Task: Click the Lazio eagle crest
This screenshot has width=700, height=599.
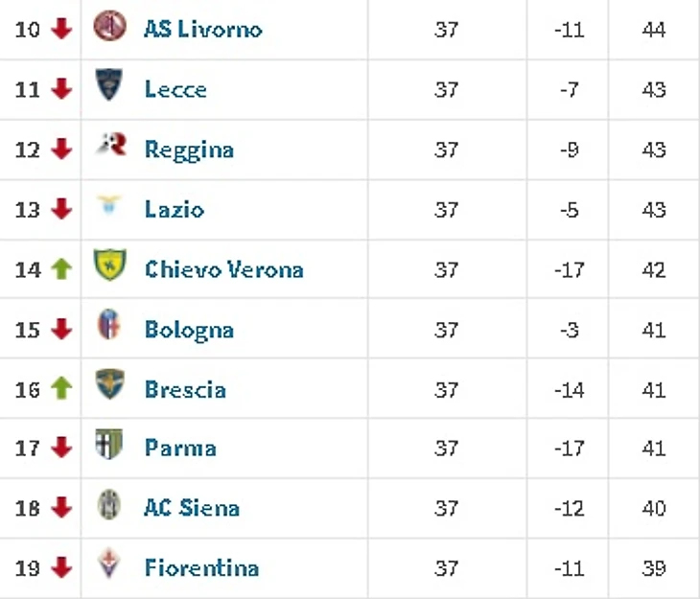Action: 109,204
